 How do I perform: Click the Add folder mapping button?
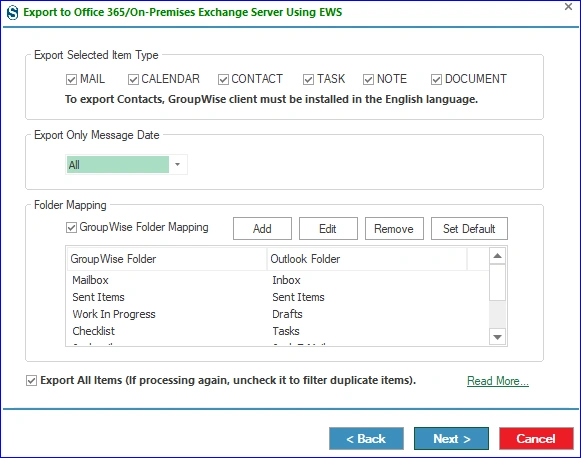[x=262, y=229]
